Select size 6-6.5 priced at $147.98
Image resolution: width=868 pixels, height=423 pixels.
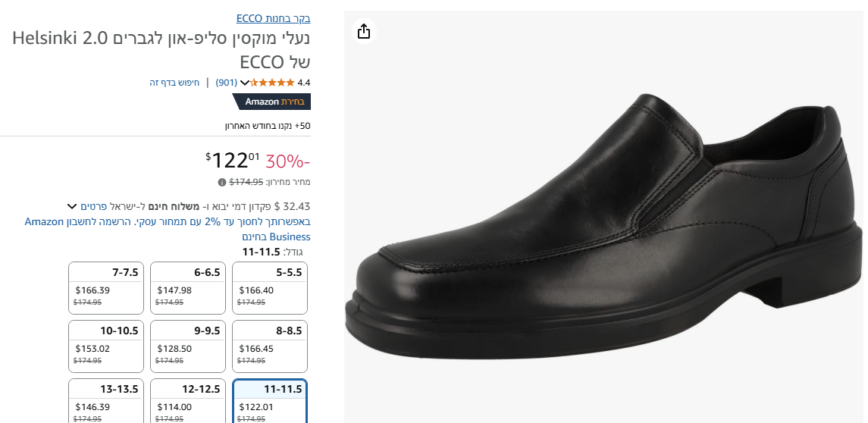pyautogui.click(x=187, y=288)
